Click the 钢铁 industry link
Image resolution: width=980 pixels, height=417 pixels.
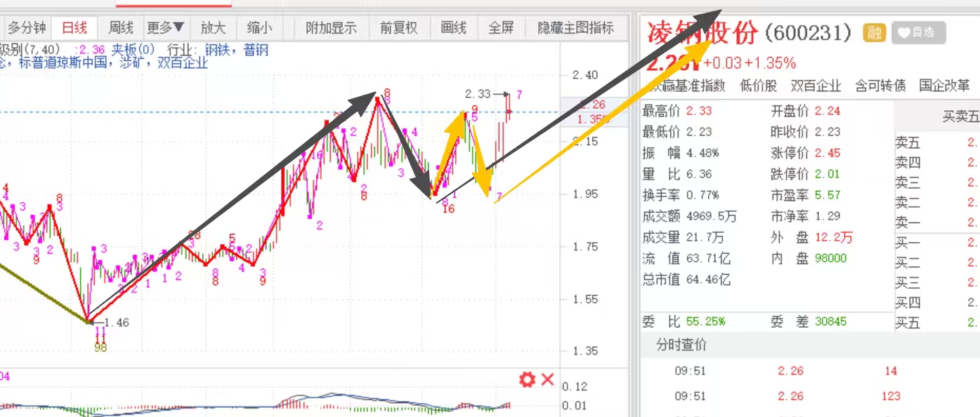[x=216, y=50]
